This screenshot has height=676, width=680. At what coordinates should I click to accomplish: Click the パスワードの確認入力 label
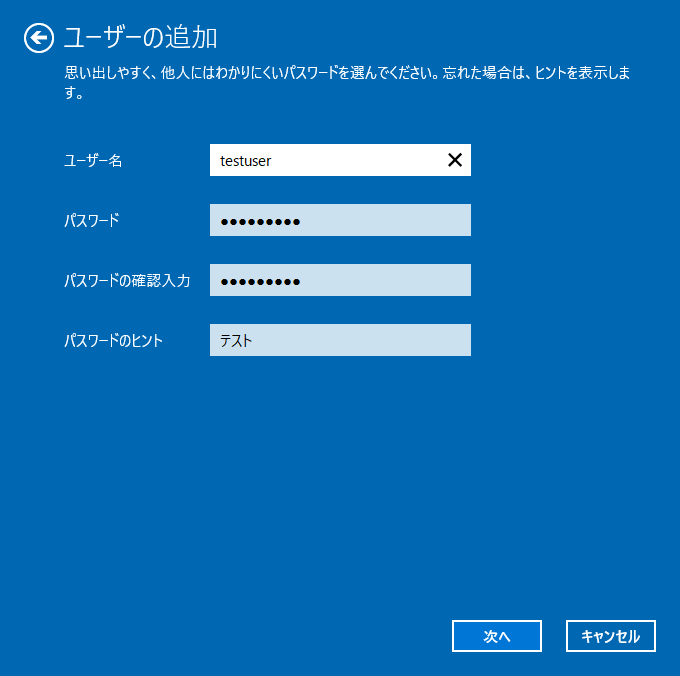[x=127, y=281]
